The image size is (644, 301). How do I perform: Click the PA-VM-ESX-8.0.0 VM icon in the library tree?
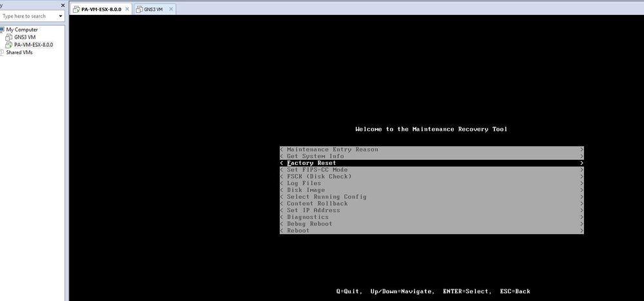point(8,44)
